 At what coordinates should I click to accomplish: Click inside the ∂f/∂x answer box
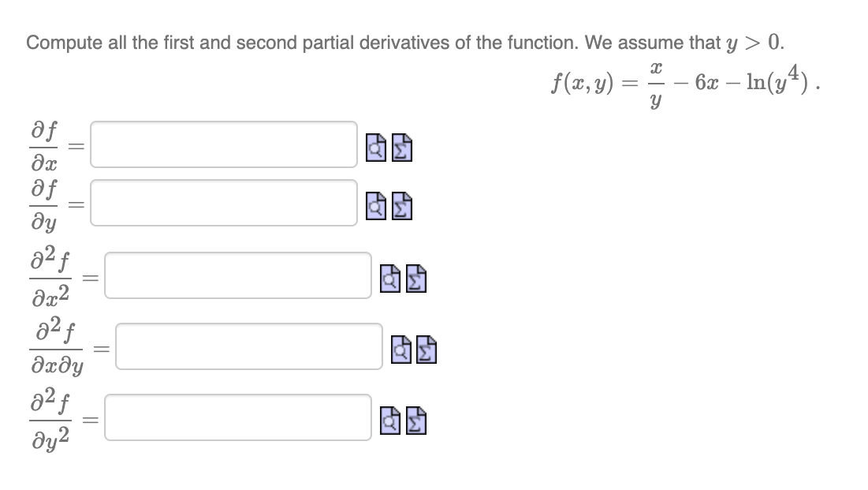point(225,146)
